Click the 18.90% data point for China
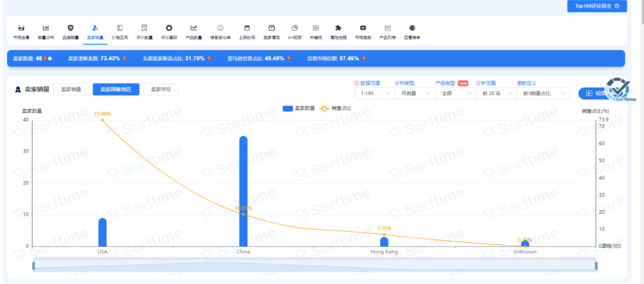 click(243, 214)
